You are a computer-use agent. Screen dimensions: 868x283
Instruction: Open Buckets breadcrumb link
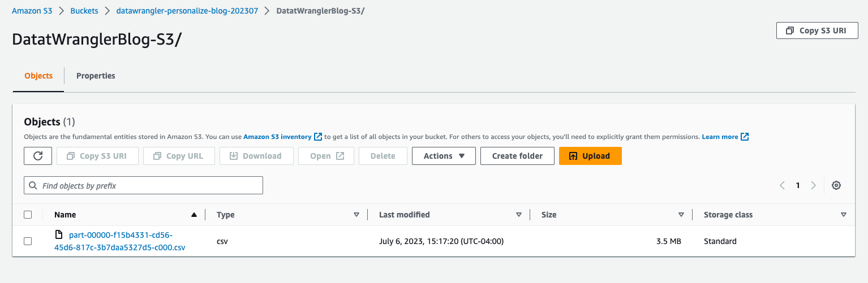click(x=84, y=11)
